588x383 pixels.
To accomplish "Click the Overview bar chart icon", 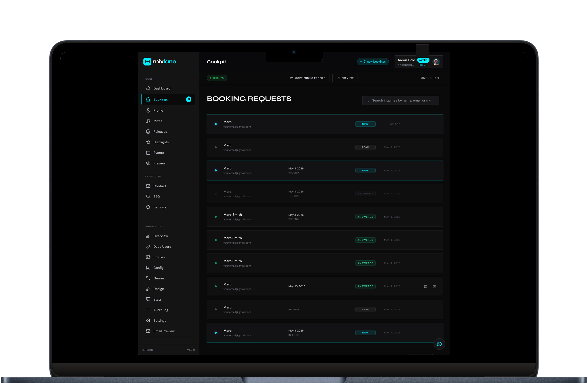I will 148,236.
